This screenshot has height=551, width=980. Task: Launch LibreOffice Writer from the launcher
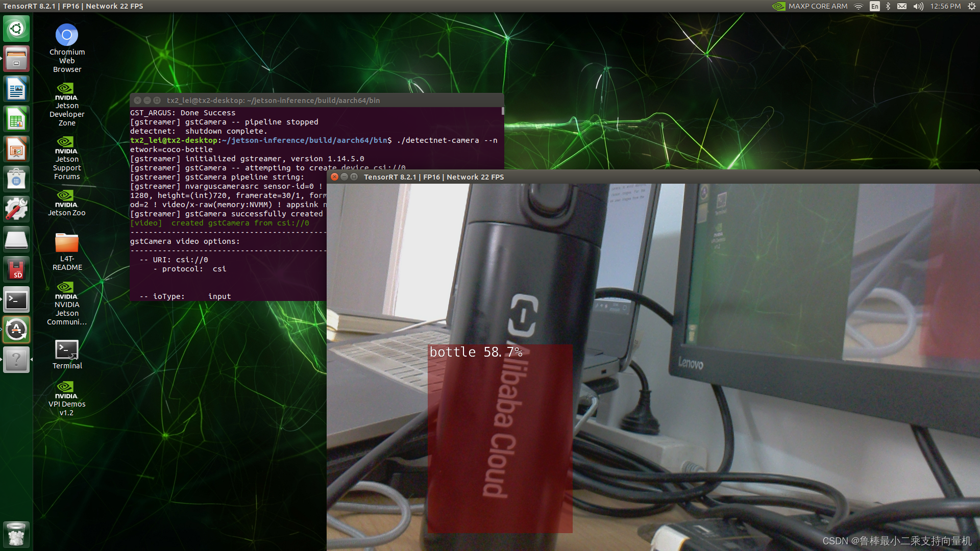tap(16, 89)
